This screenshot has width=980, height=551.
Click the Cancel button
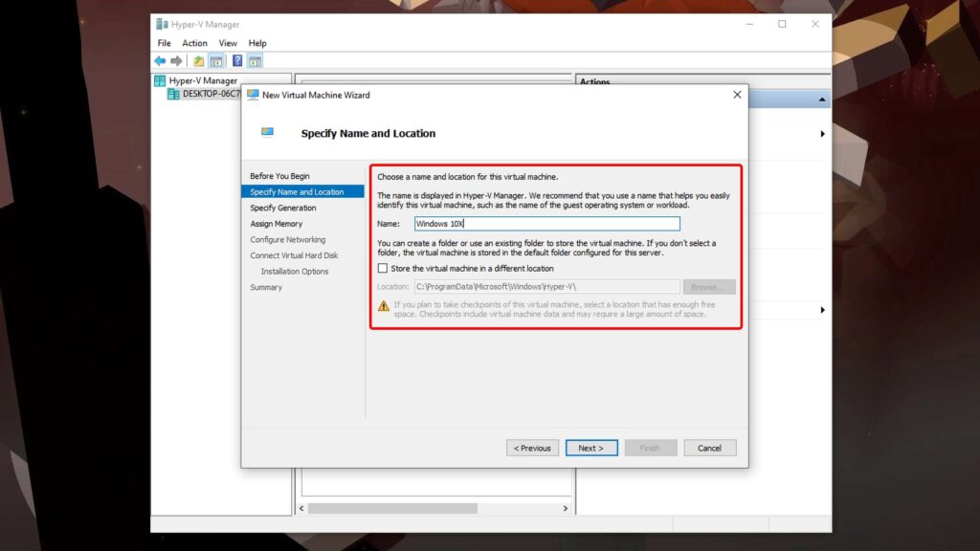coord(709,448)
